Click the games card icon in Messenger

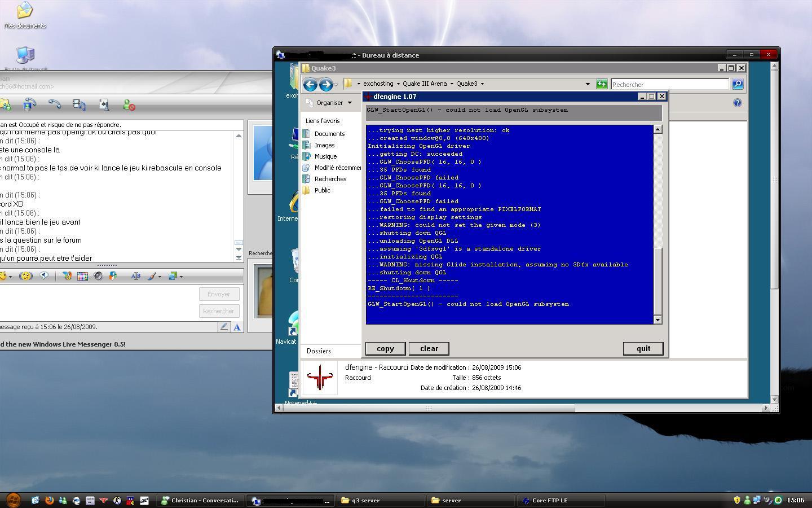(104, 104)
